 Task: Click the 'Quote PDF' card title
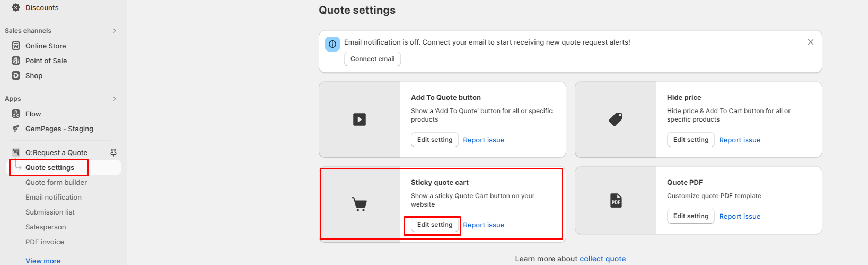click(x=685, y=183)
